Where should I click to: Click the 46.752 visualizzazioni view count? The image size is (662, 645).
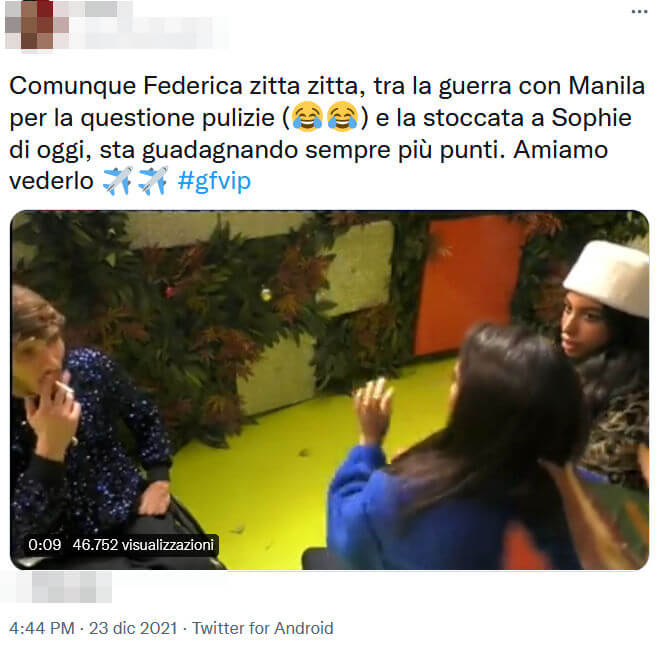(x=143, y=545)
